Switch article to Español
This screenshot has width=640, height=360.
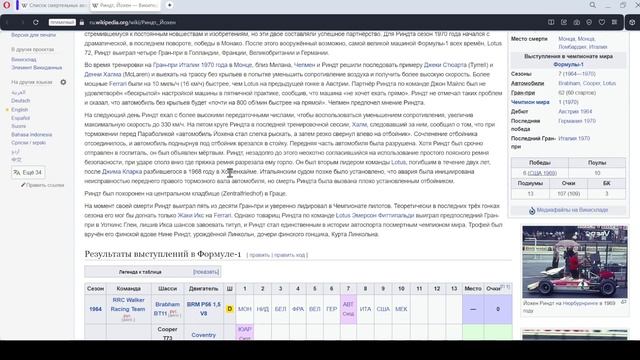tap(20, 118)
